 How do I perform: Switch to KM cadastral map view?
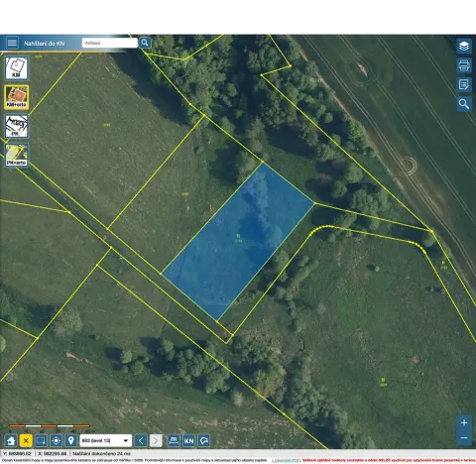[x=16, y=68]
